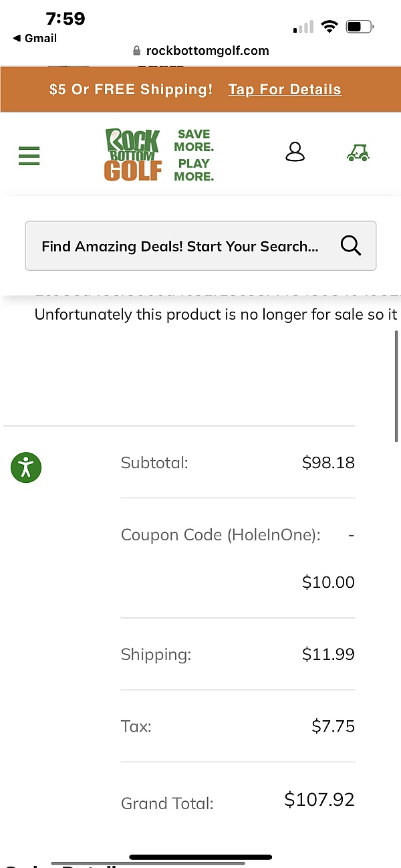Return to Gmail using back arrow
Viewport: 401px width, 868px height.
(16, 38)
